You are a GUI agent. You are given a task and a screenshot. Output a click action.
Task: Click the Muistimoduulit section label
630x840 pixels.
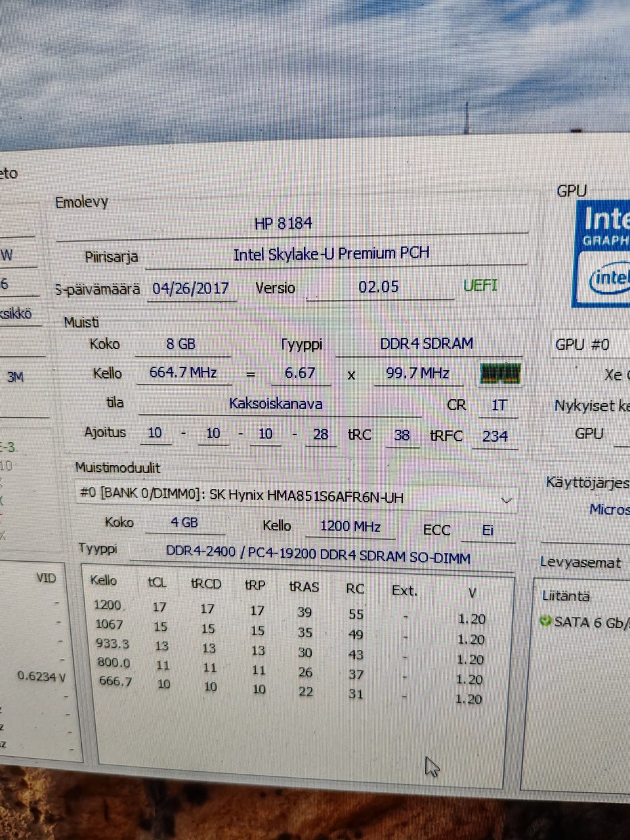117,468
